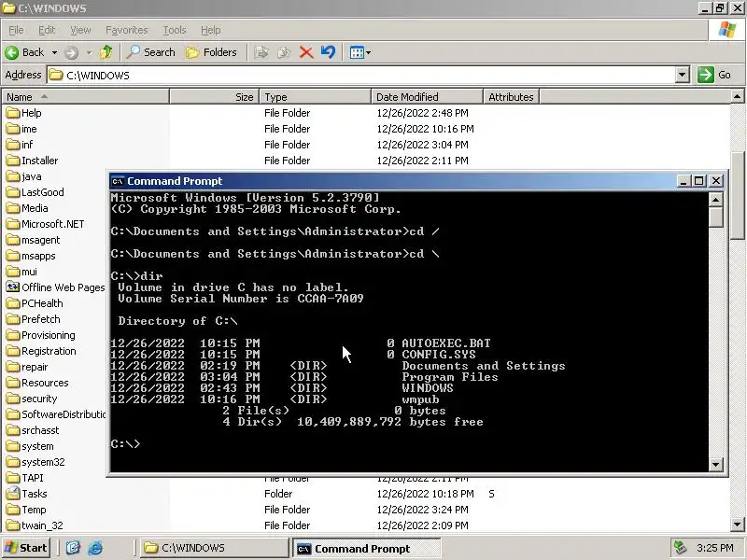Image resolution: width=747 pixels, height=560 pixels.
Task: Open the Favorites menu
Action: click(127, 30)
